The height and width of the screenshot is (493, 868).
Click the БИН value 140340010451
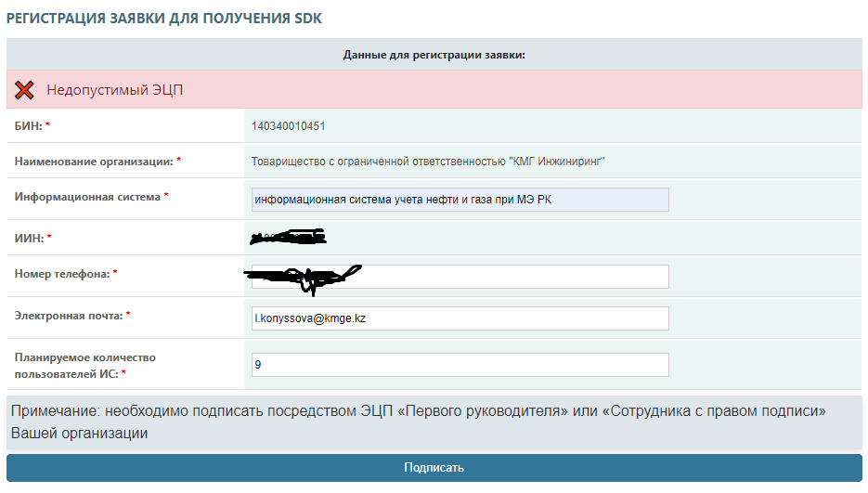click(x=288, y=125)
